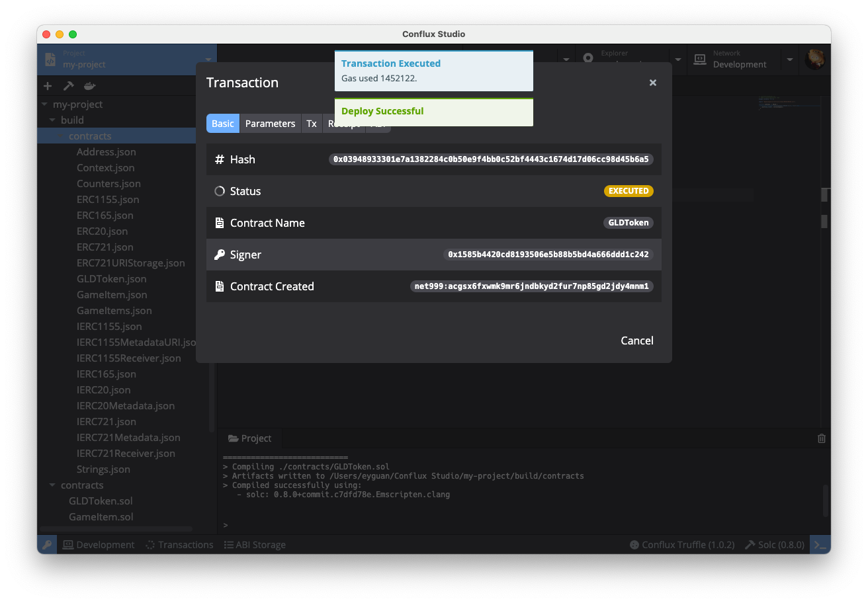
Task: Collapse the lower contracts source folder
Action: coord(52,485)
